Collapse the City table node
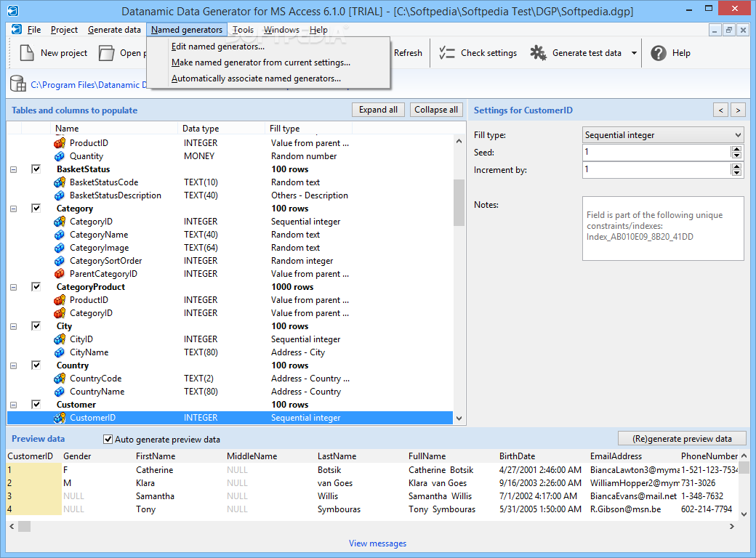 [14, 327]
